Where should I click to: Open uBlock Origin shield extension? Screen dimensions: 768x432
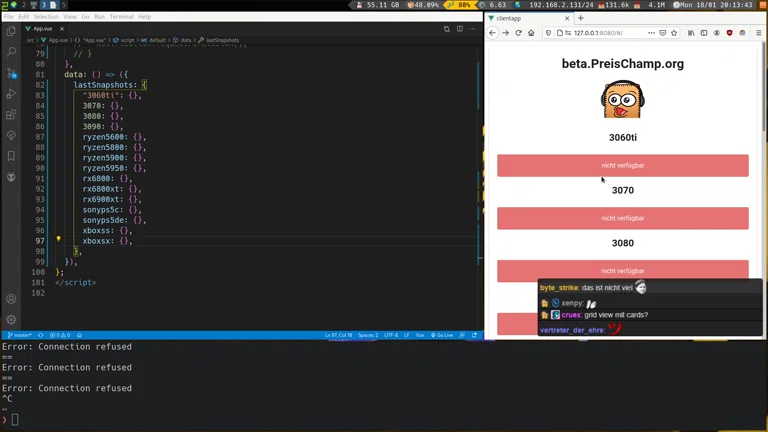click(729, 33)
